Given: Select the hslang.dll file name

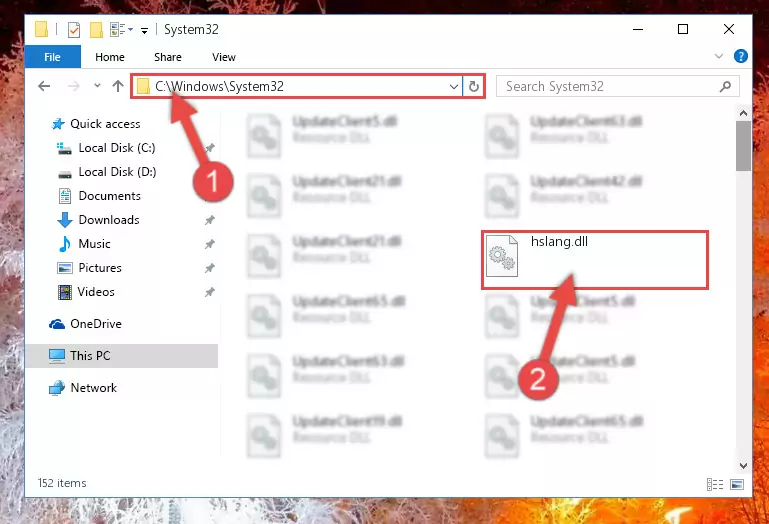Looking at the screenshot, I should (559, 241).
